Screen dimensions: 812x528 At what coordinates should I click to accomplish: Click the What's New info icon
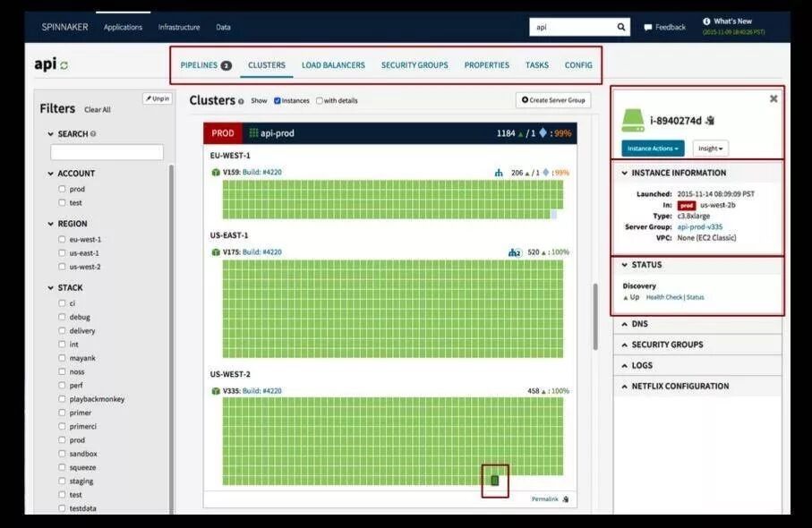(x=706, y=21)
